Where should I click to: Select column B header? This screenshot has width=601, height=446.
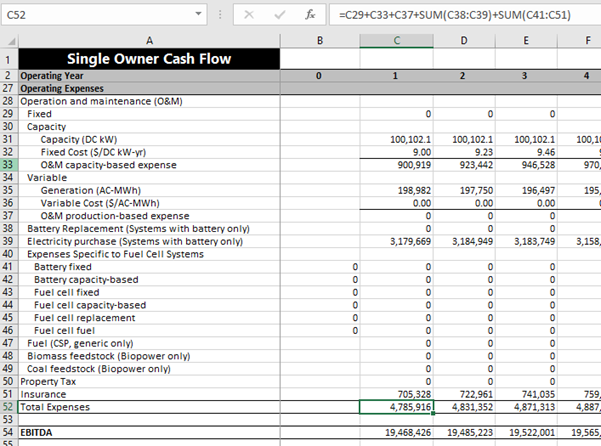[x=319, y=40]
